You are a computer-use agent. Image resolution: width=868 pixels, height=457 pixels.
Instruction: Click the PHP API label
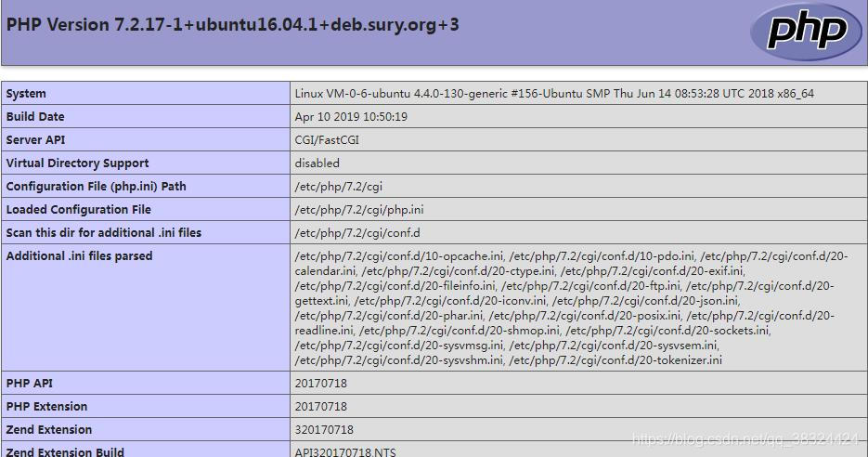point(30,384)
